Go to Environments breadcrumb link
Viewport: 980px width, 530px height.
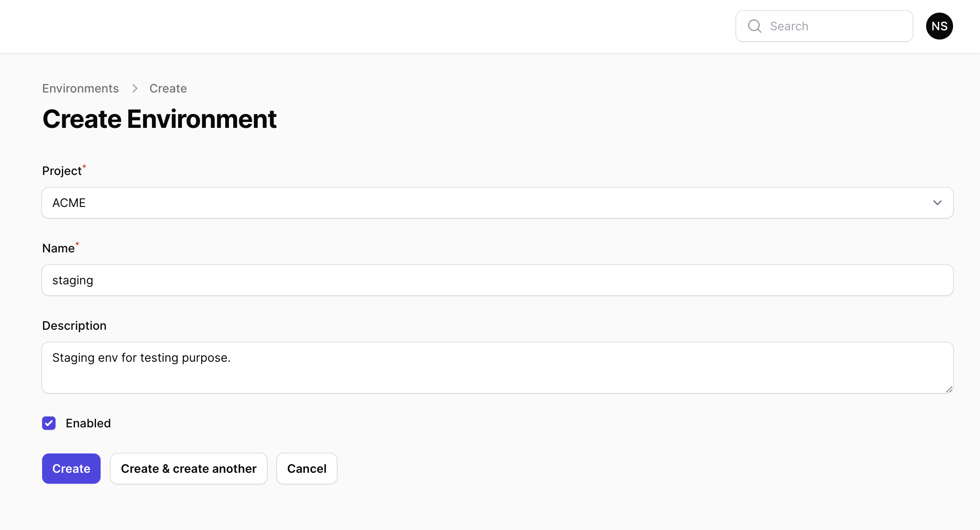pos(80,88)
